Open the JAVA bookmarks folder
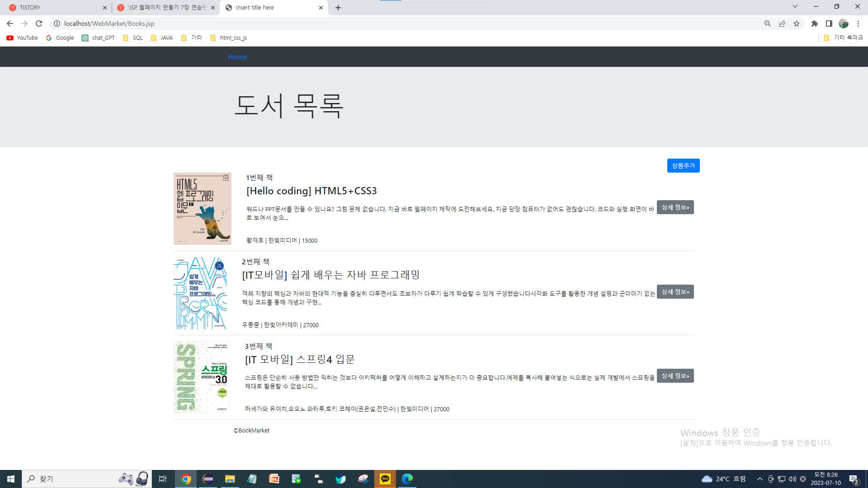 pyautogui.click(x=162, y=38)
